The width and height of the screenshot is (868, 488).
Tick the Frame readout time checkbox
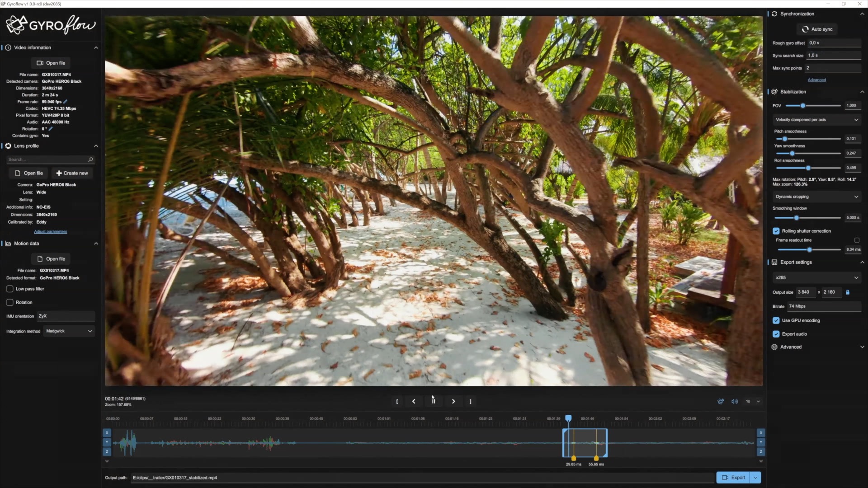pyautogui.click(x=857, y=240)
